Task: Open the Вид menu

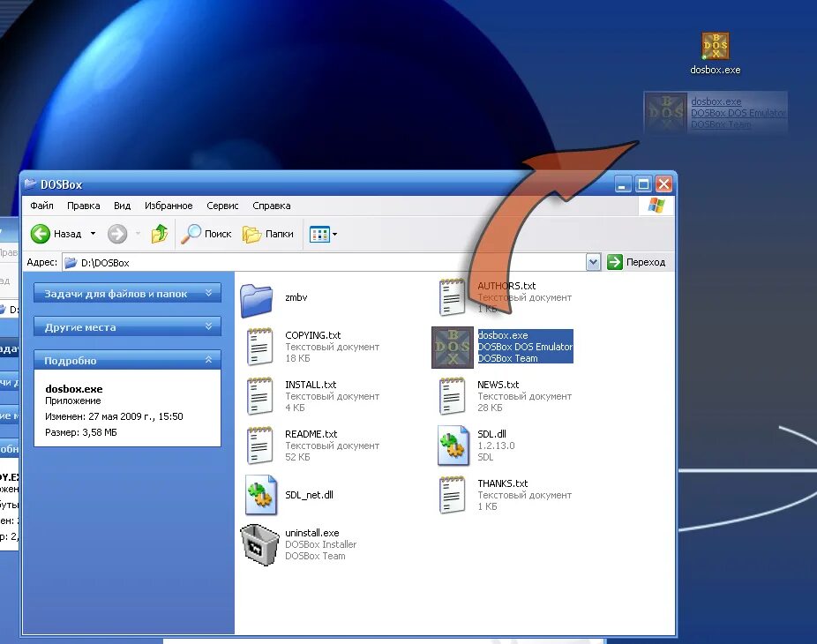Action: [x=122, y=206]
